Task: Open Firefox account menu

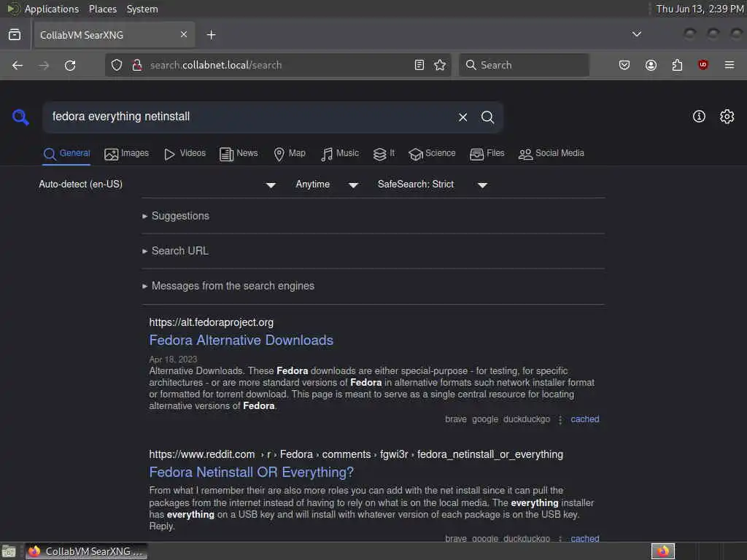Action: [x=651, y=65]
